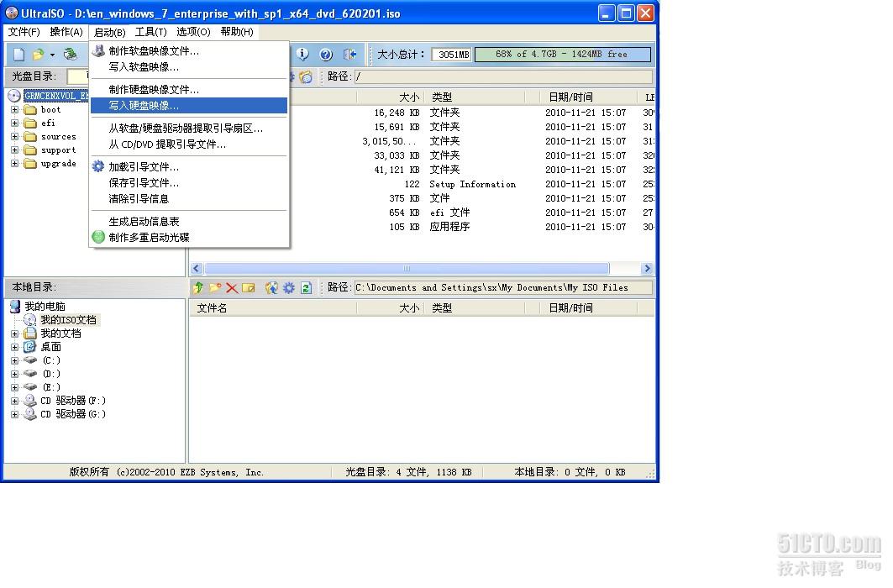Click the local 路径 path field
The width and height of the screenshot is (893, 588).
503,288
